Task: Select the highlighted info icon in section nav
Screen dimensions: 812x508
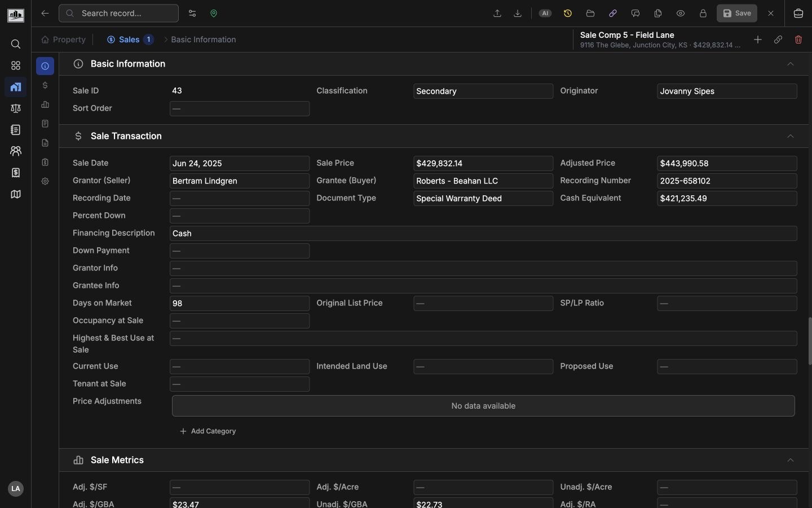Action: (45, 66)
